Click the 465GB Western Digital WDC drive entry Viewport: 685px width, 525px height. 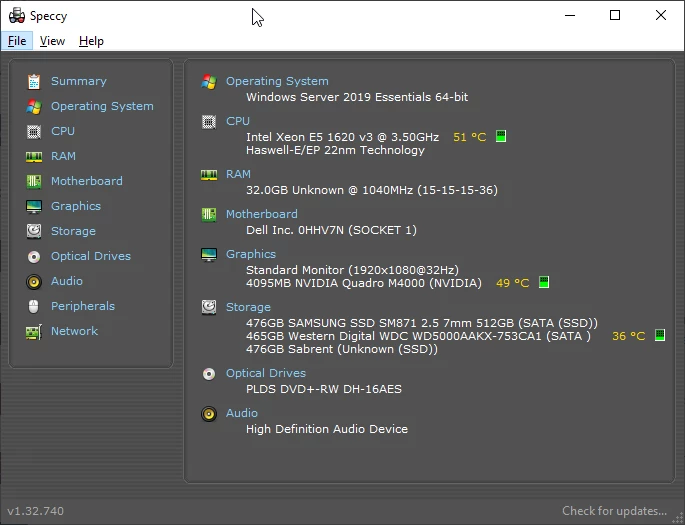(418, 336)
